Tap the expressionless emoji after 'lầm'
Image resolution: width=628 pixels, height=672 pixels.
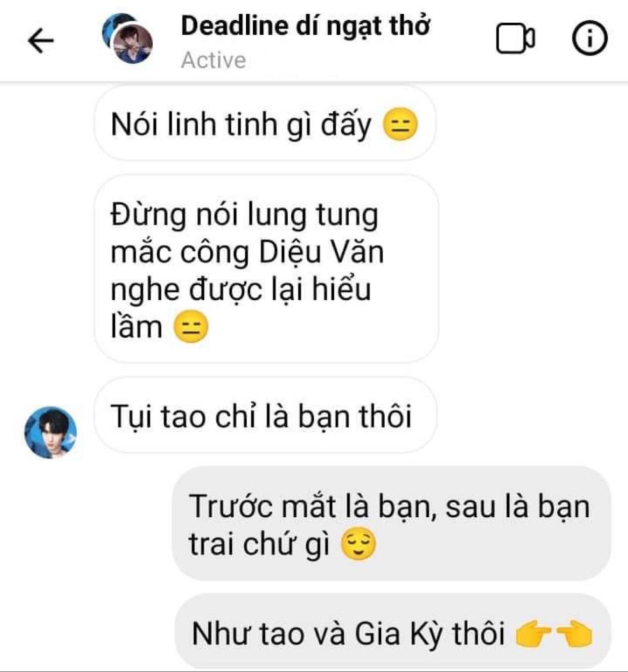click(x=191, y=328)
